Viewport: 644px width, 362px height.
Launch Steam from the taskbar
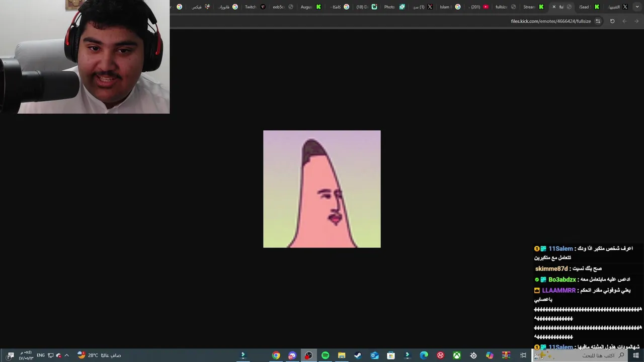[x=358, y=355]
